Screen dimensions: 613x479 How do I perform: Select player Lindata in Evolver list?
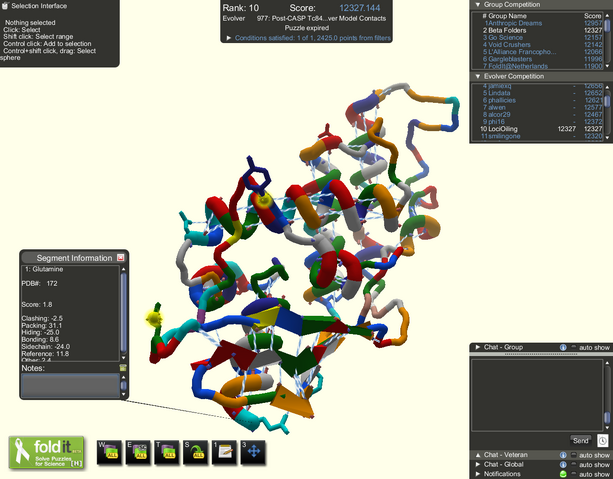tap(538, 93)
